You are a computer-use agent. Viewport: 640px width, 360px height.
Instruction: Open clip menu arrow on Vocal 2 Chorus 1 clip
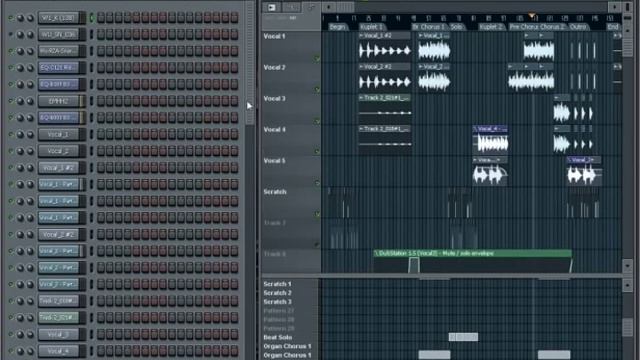(421, 67)
